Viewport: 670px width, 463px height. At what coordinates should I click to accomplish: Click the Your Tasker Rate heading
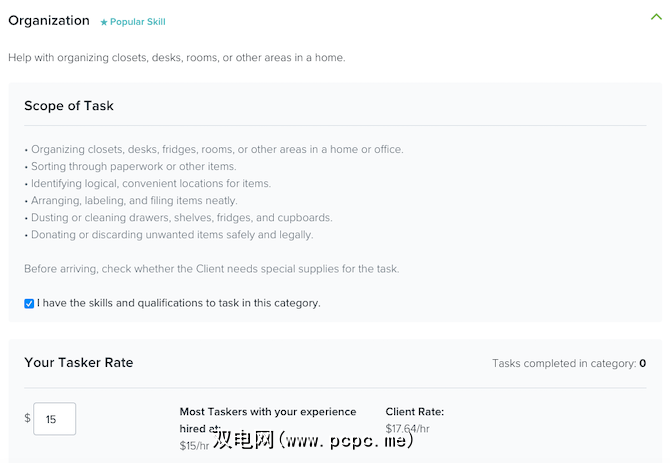pyautogui.click(x=78, y=362)
